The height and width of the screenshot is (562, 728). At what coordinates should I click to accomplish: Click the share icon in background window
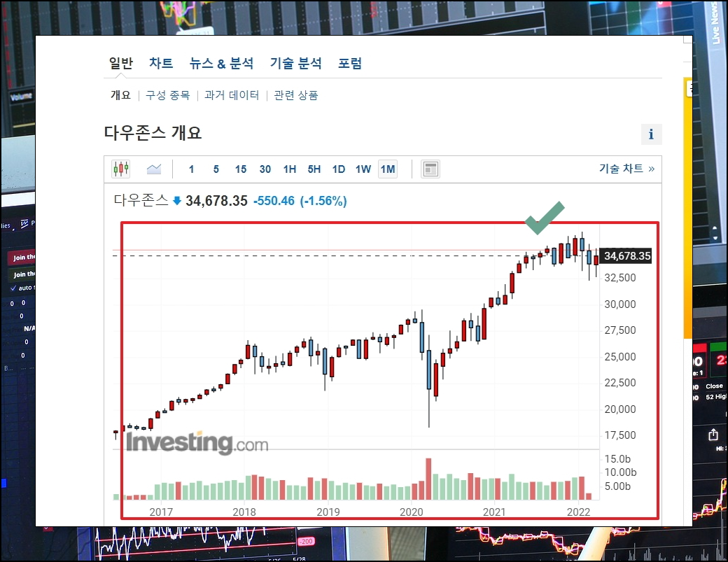[x=713, y=435]
